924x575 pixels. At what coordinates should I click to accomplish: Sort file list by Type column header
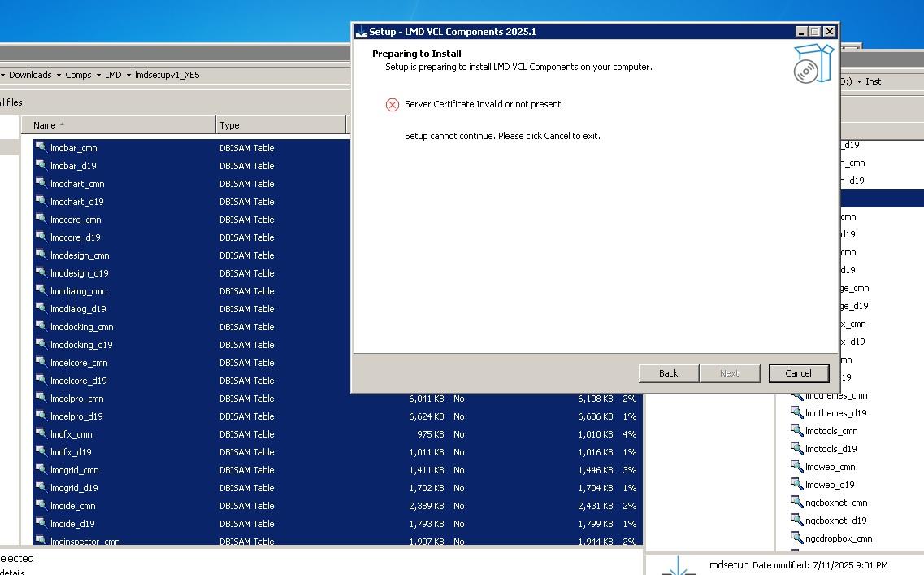tap(280, 125)
